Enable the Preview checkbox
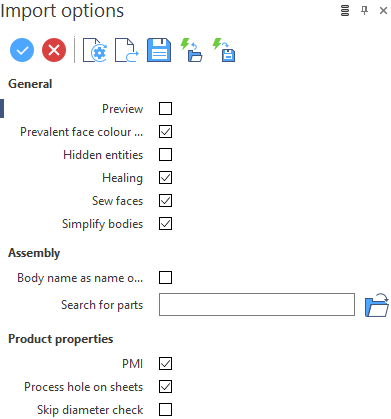391x419 pixels. [166, 109]
